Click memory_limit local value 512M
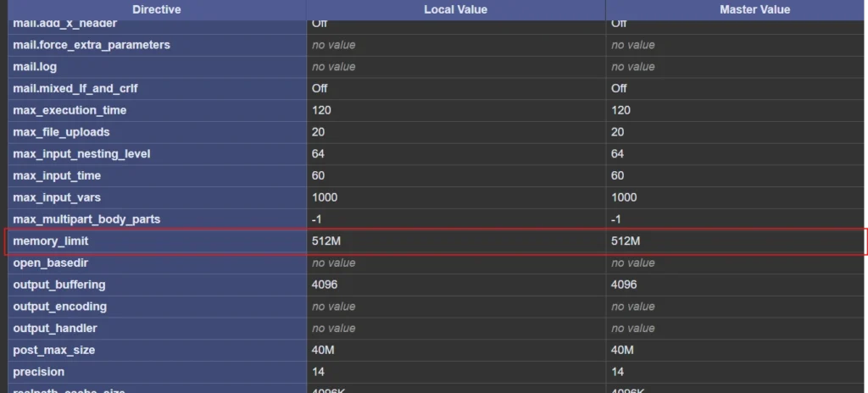This screenshot has width=868, height=393. (327, 241)
